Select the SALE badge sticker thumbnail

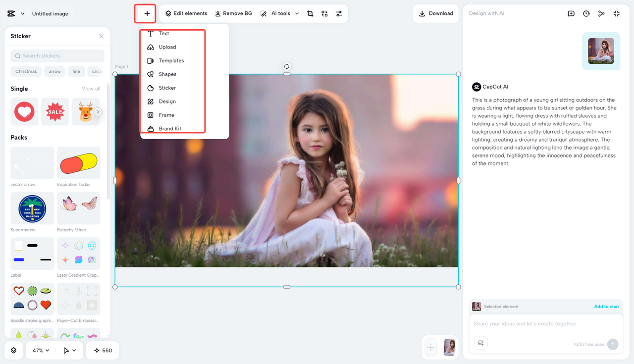(54, 111)
